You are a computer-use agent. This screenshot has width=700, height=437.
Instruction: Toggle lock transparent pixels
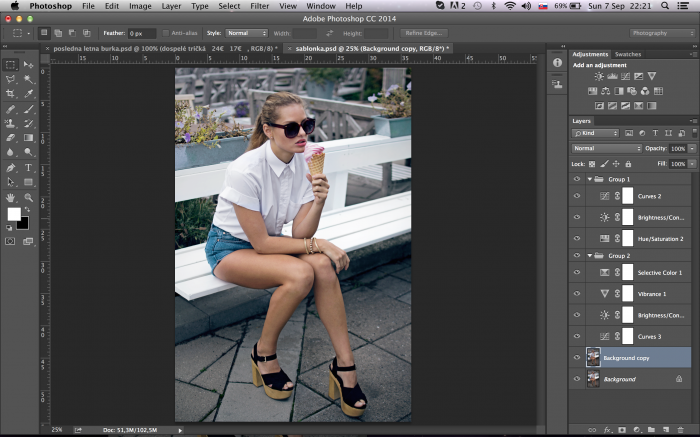[x=592, y=164]
